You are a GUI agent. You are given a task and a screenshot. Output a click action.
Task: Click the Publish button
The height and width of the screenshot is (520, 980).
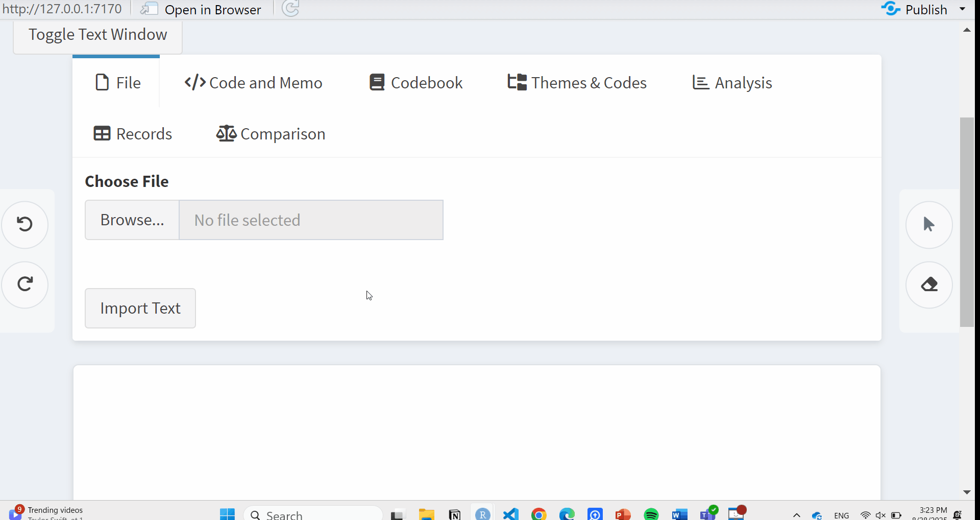(914, 9)
